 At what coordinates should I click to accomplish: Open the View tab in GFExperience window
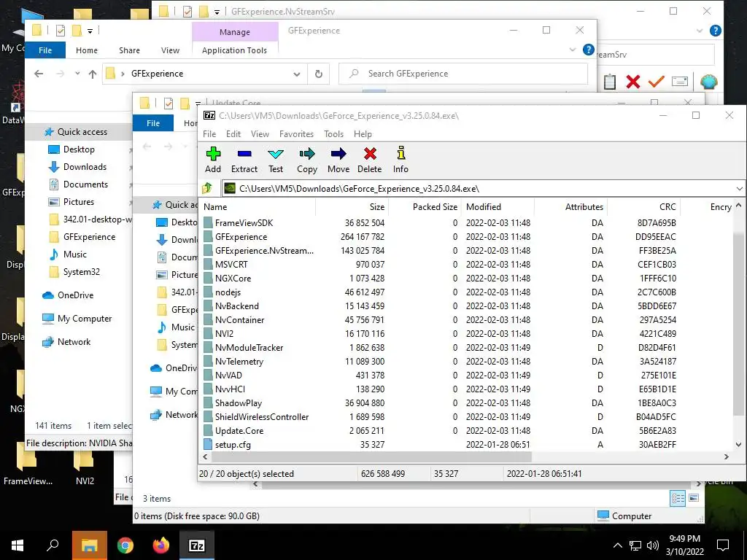click(x=170, y=50)
